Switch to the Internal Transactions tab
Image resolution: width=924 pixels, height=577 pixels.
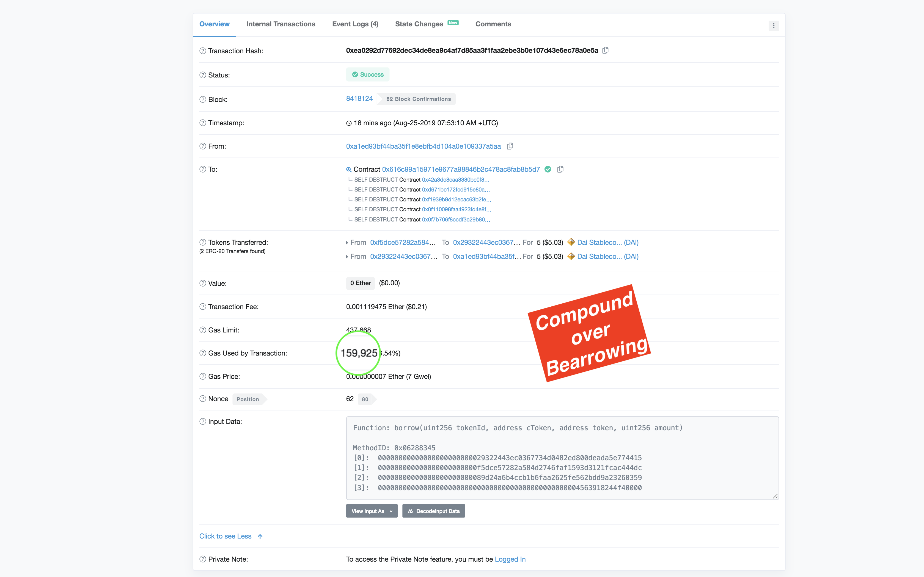pyautogui.click(x=280, y=24)
